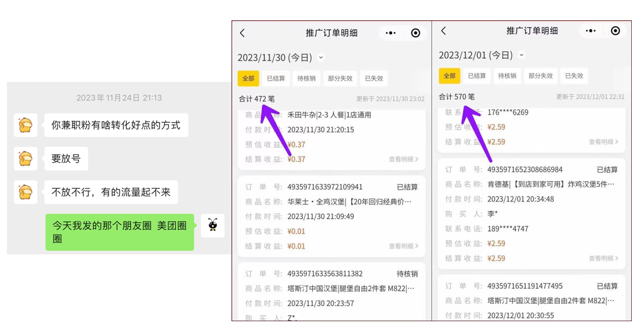Select 待核销 filter tab in left panel
The width and height of the screenshot is (644, 334).
[x=306, y=78]
